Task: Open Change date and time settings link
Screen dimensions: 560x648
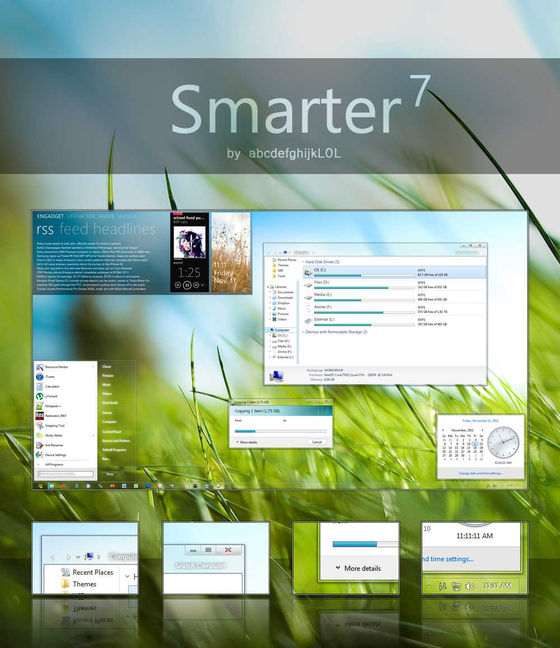Action: (x=480, y=473)
